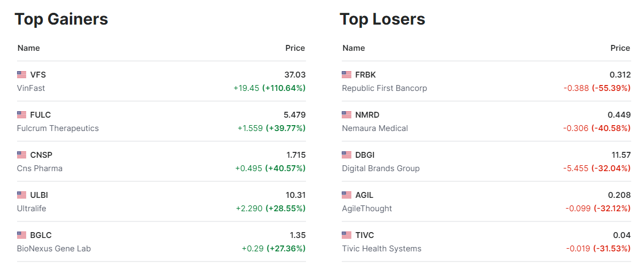Open the Digital Brands Group listing
This screenshot has width=644, height=269.
[x=381, y=168]
